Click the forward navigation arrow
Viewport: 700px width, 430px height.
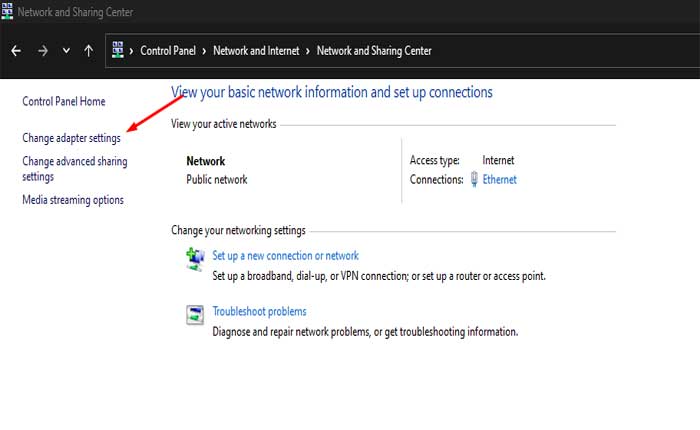tap(42, 50)
